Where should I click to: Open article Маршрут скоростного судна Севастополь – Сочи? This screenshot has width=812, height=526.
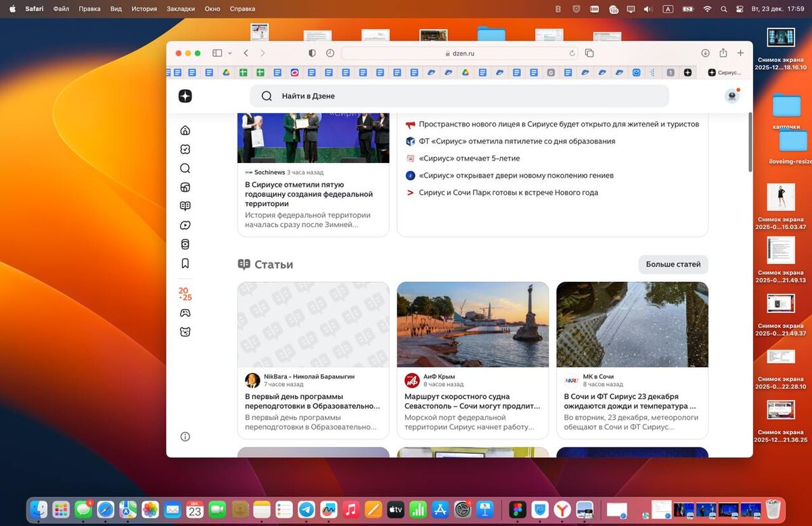pos(472,402)
